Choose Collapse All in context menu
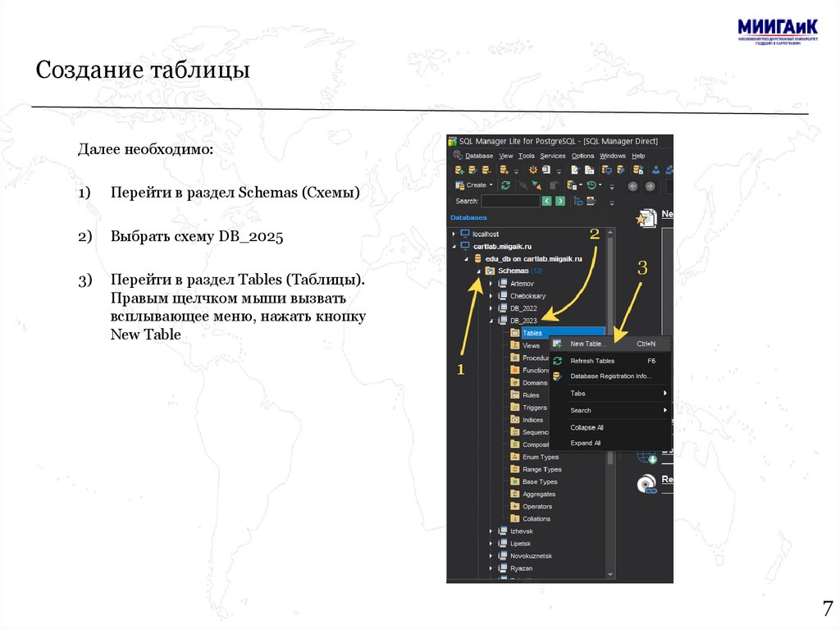Screen dimensions: 840x629 [x=610, y=427]
